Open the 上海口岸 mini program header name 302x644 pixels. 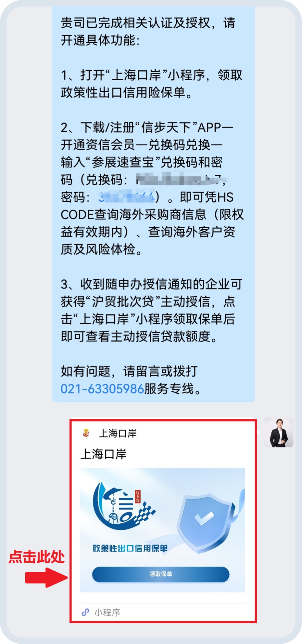coord(118,433)
